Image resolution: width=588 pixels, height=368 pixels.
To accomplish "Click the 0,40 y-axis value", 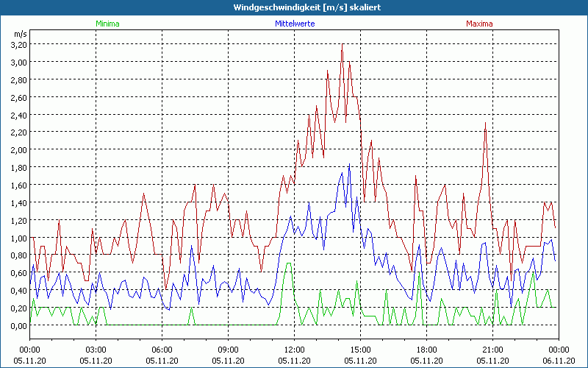I will [x=19, y=291].
